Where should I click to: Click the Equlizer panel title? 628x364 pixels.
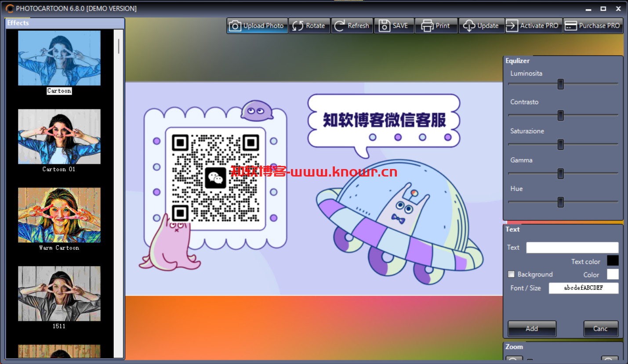tap(517, 61)
